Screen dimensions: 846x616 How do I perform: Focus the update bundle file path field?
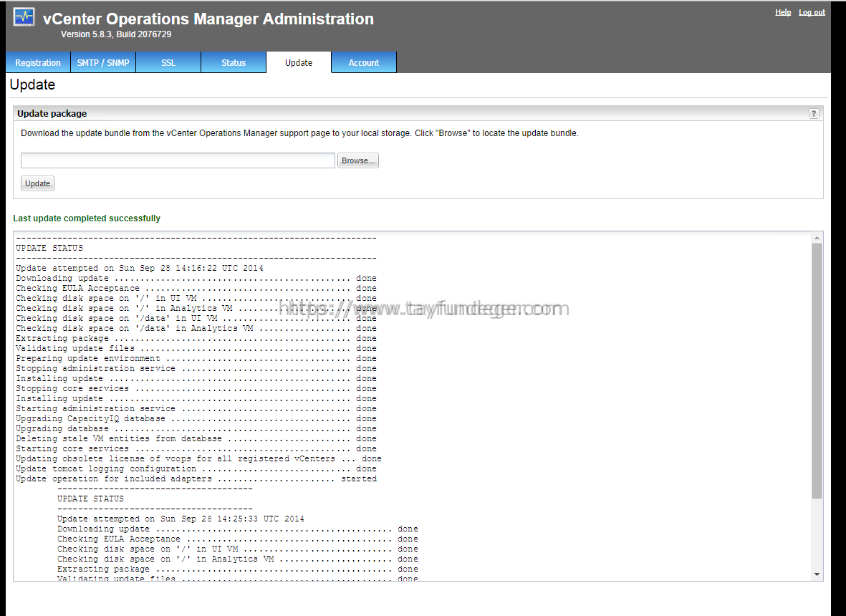pyautogui.click(x=178, y=160)
